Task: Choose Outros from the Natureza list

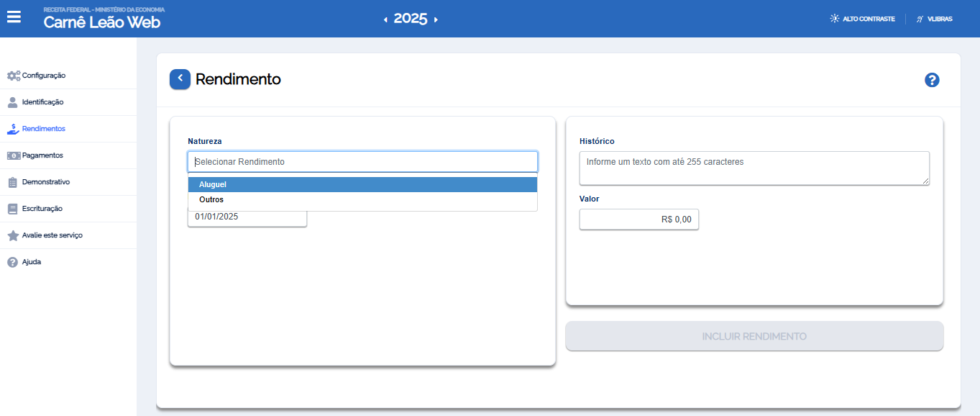Action: [x=362, y=200]
